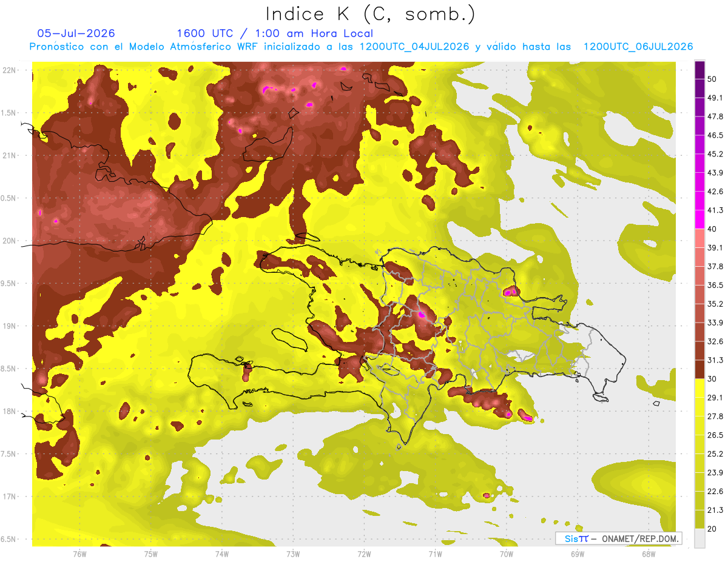This screenshot has width=728, height=562.
Task: Click the '0.5N' latitude axis label
Action: click(9, 198)
